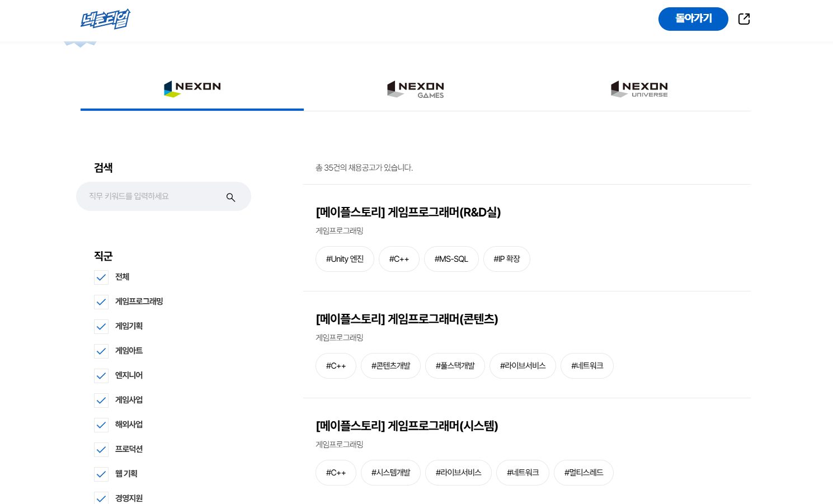Image resolution: width=833 pixels, height=504 pixels.
Task: Click 게임프로그래밍 subtitle under 시스템 posting
Action: (340, 445)
